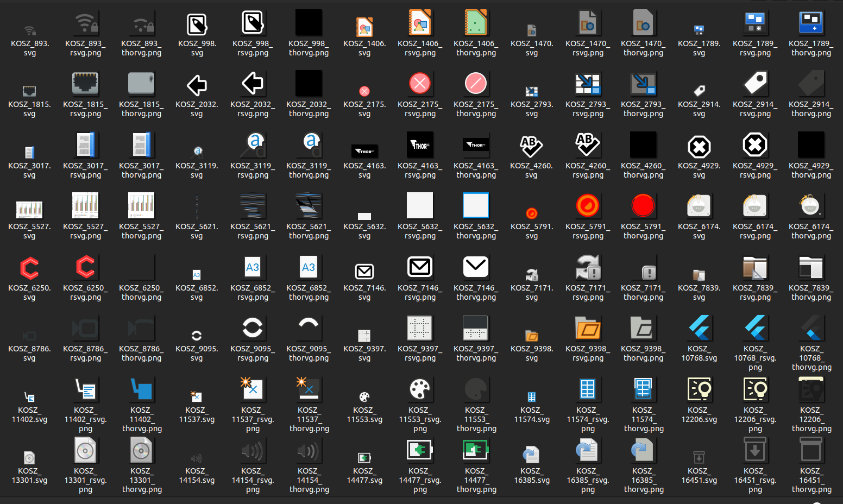The width and height of the screenshot is (843, 504).
Task: Select the KOSZ_1789_thorvg.png blue window file
Action: pos(811,23)
